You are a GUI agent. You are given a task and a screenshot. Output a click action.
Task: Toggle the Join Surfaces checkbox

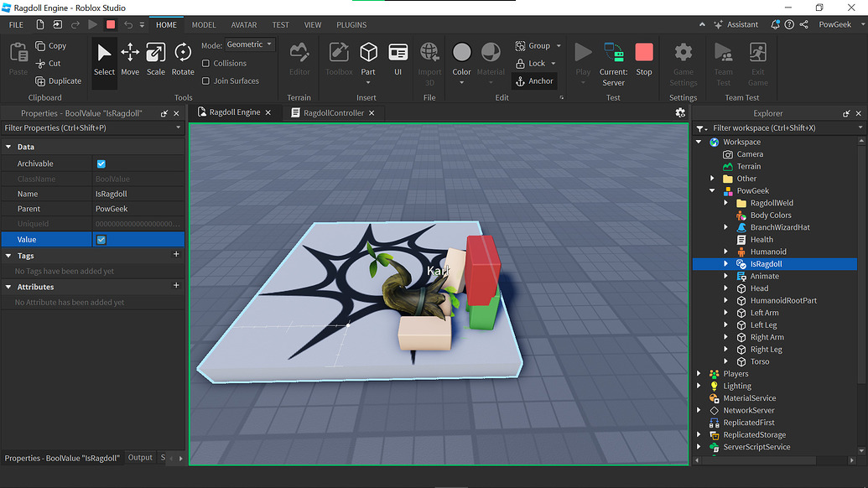[x=206, y=80]
